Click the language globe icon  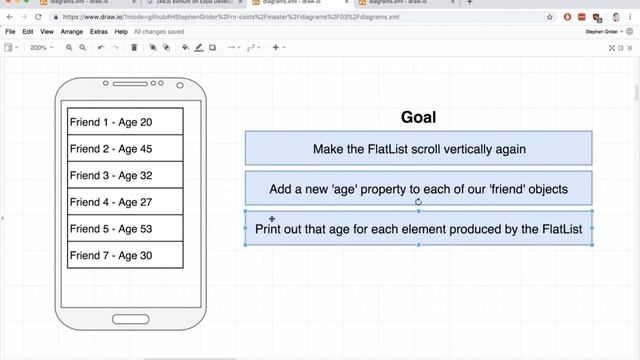tap(630, 31)
